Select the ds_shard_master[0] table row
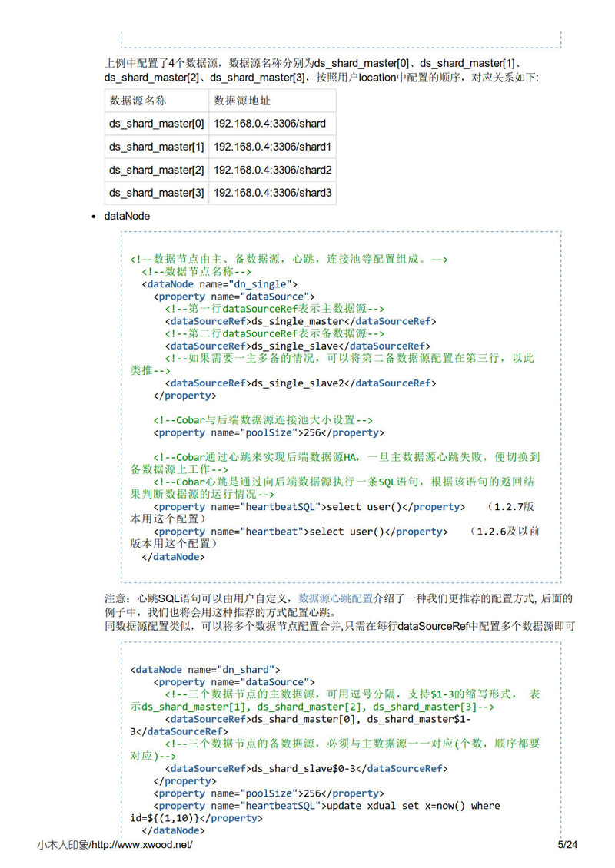This screenshot has height=868, width=615. 156,123
